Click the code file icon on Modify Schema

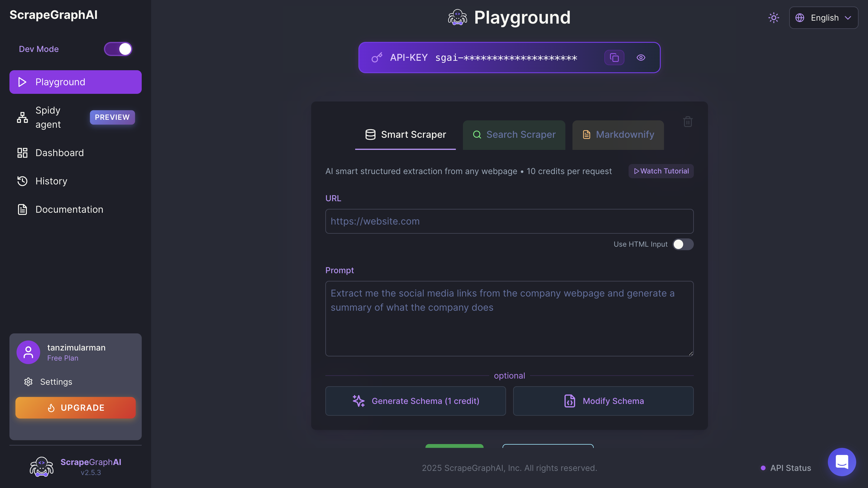coord(570,401)
